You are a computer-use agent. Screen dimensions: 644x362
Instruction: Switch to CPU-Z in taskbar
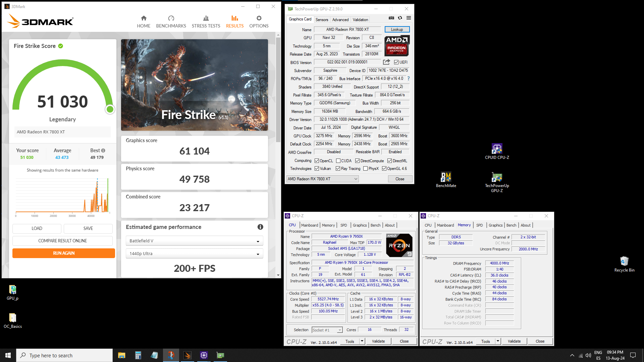click(204, 355)
